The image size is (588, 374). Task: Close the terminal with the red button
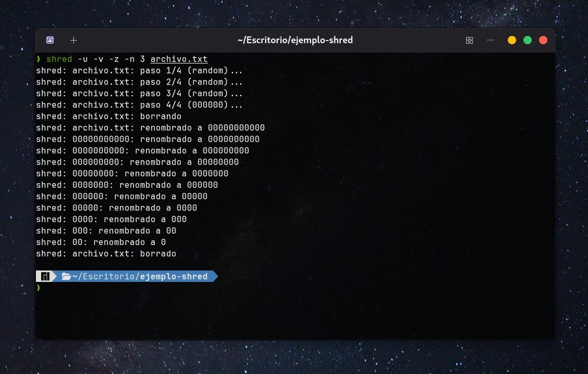point(543,40)
